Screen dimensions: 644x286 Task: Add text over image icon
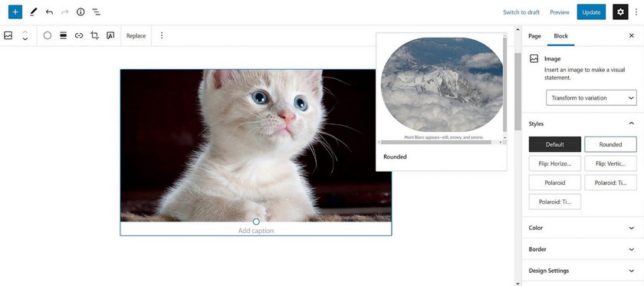pyautogui.click(x=110, y=36)
